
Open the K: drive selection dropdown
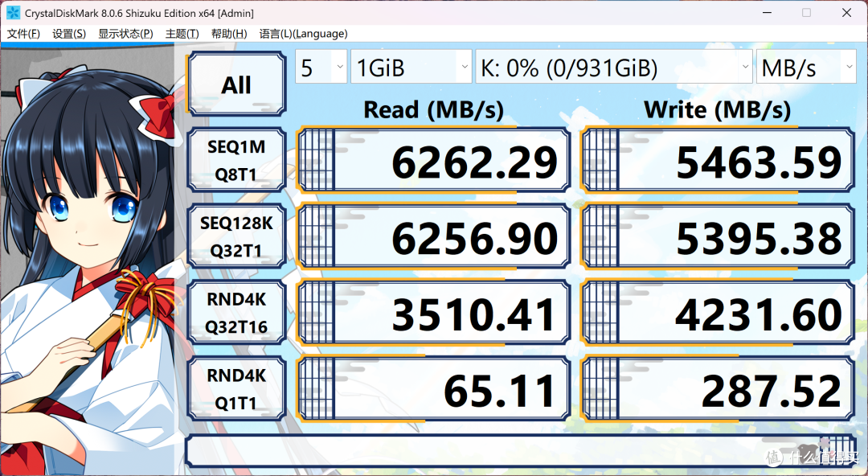[614, 67]
